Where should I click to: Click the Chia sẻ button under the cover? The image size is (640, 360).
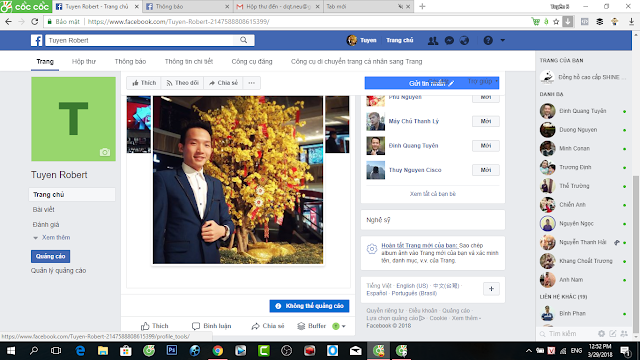[223, 83]
